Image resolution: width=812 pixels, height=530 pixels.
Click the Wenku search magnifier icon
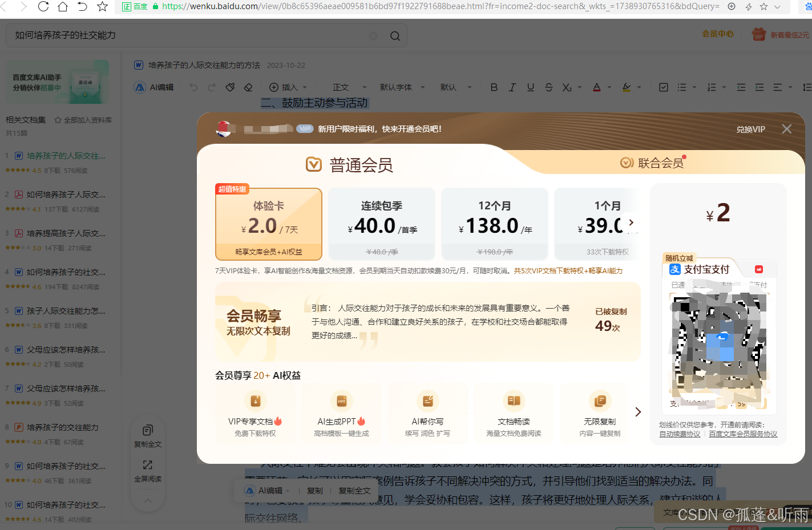pyautogui.click(x=395, y=36)
